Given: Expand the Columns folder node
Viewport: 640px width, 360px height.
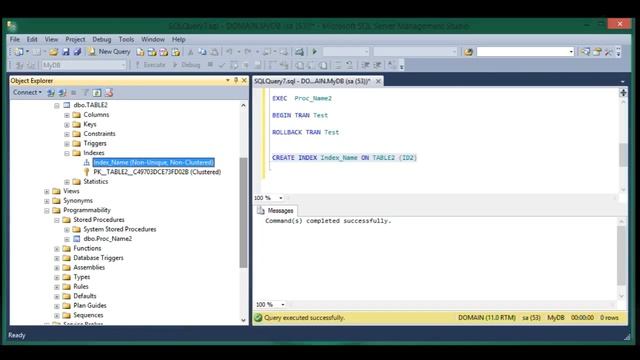Looking at the screenshot, I should (x=67, y=115).
